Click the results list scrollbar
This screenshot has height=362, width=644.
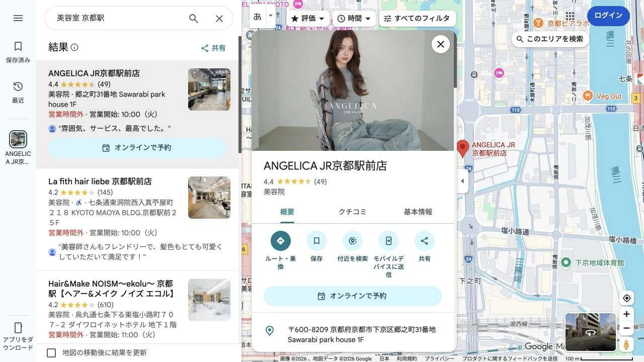[x=240, y=95]
